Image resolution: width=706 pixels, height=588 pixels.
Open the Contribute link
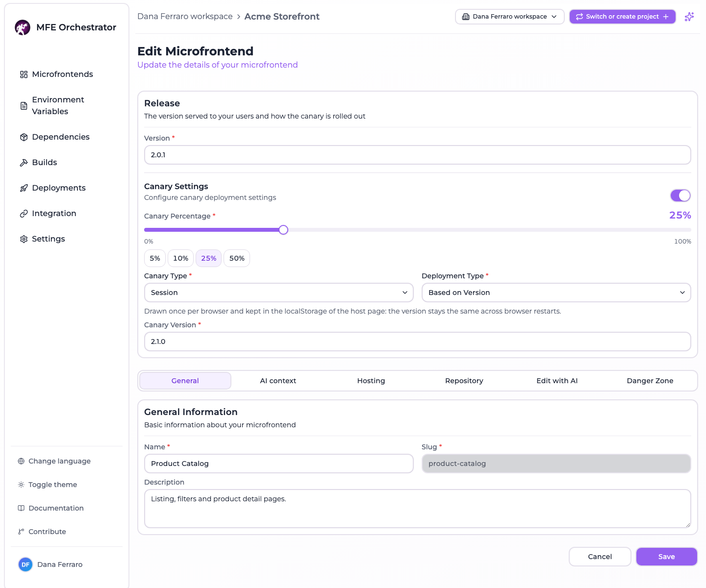(47, 532)
